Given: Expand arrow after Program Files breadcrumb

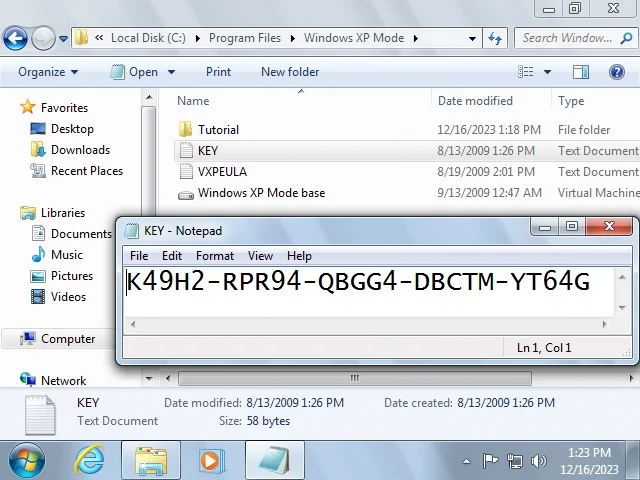Looking at the screenshot, I should coord(293,38).
